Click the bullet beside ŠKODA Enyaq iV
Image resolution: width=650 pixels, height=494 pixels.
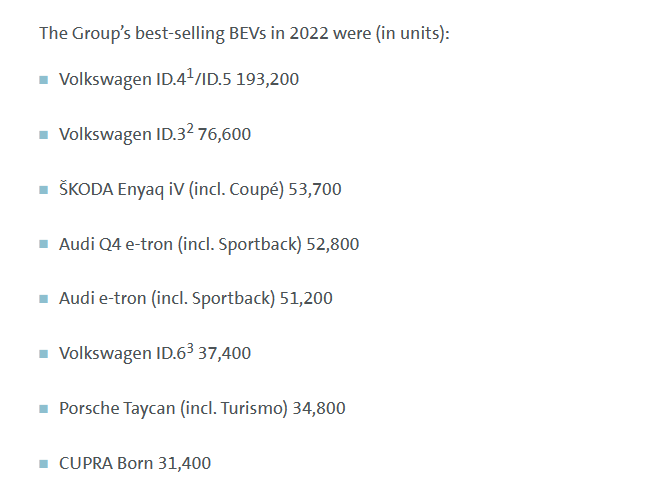[x=43, y=190]
